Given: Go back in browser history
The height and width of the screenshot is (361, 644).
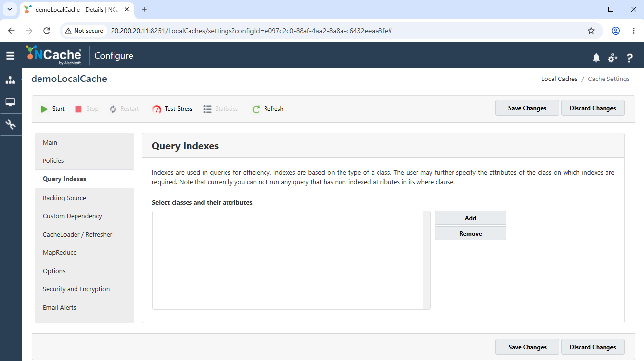Looking at the screenshot, I should pos(11,31).
